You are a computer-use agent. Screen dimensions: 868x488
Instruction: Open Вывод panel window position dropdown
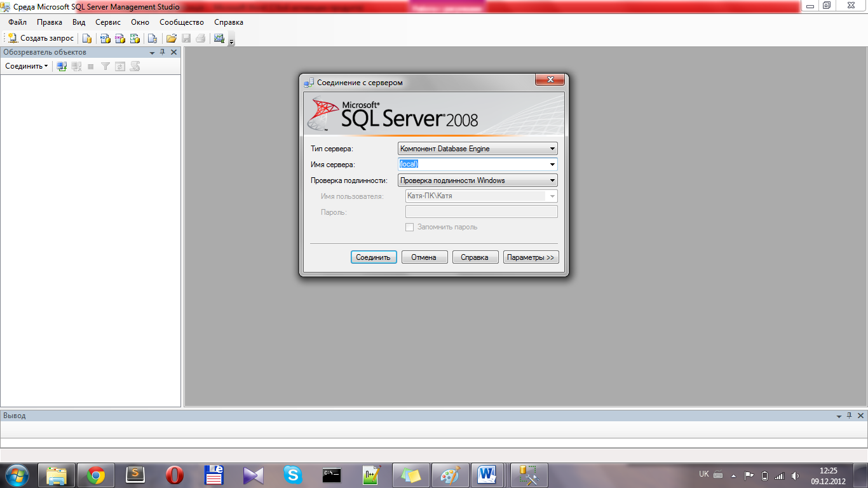839,416
